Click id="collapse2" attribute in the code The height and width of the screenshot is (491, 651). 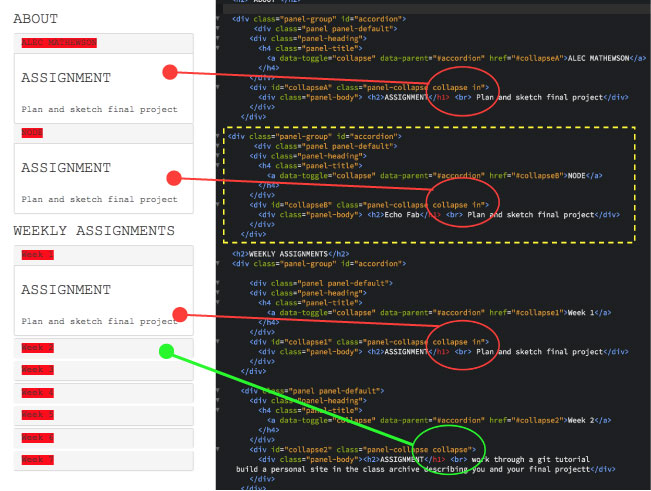(301, 449)
